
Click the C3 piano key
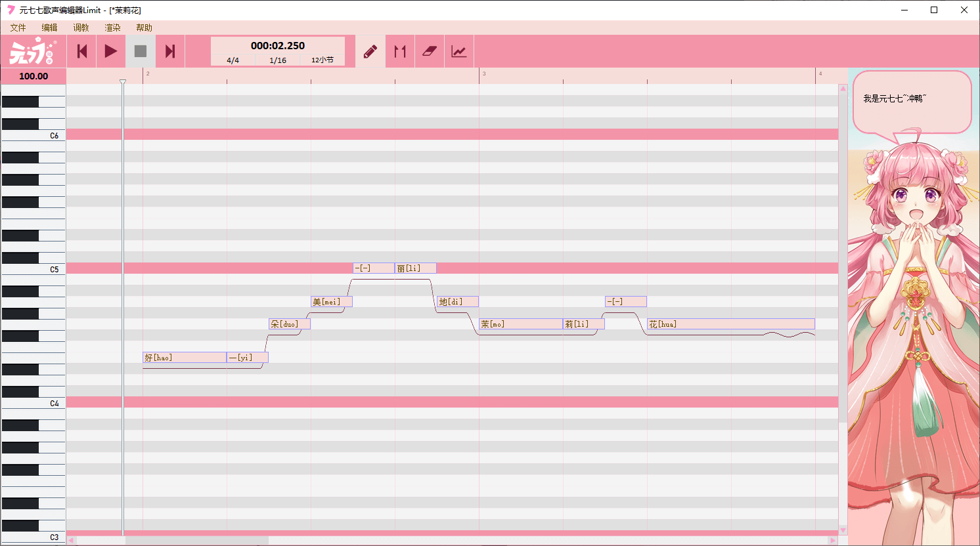[x=33, y=537]
